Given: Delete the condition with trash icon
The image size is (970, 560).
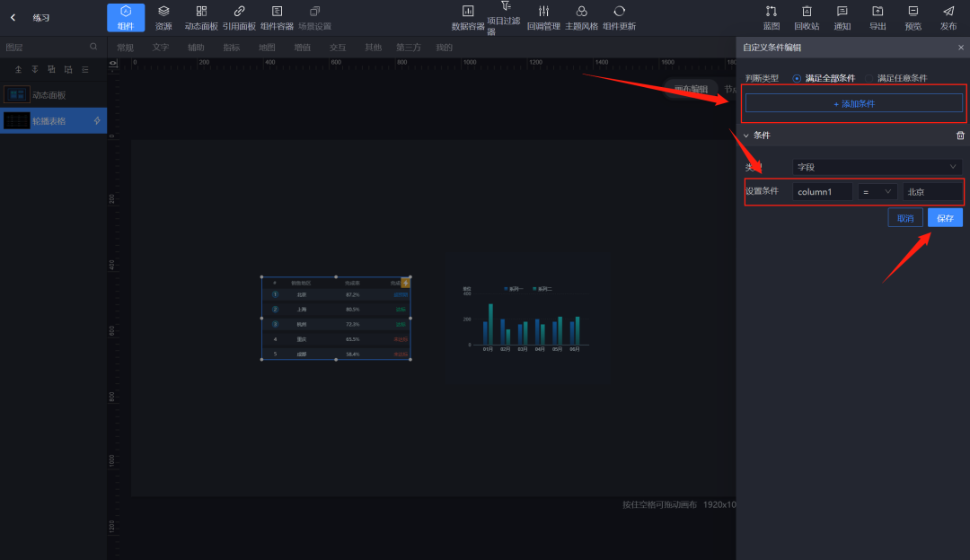Looking at the screenshot, I should [x=960, y=136].
